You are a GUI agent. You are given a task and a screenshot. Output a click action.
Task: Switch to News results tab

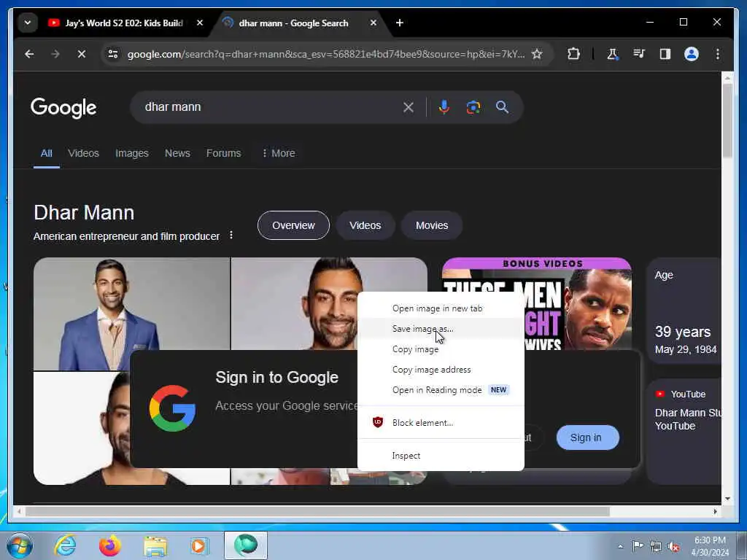(177, 153)
